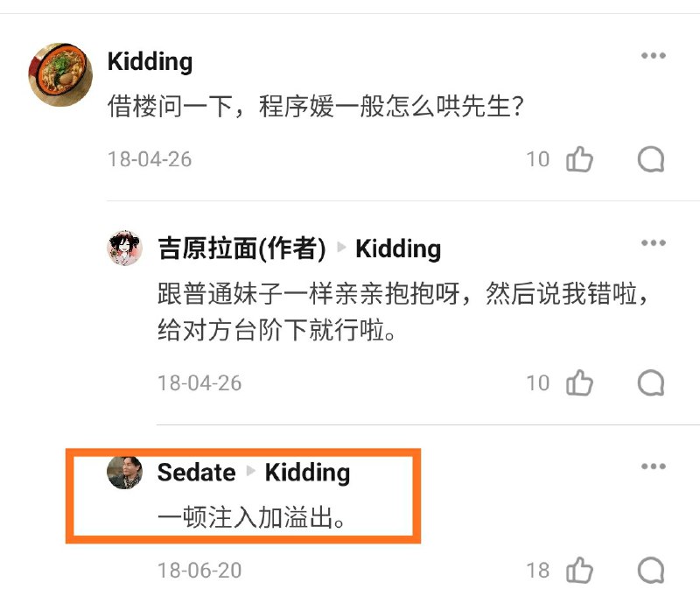Screen dimensions: 700x610
Task: Open more options for Sedate's reply
Action: click(x=654, y=466)
